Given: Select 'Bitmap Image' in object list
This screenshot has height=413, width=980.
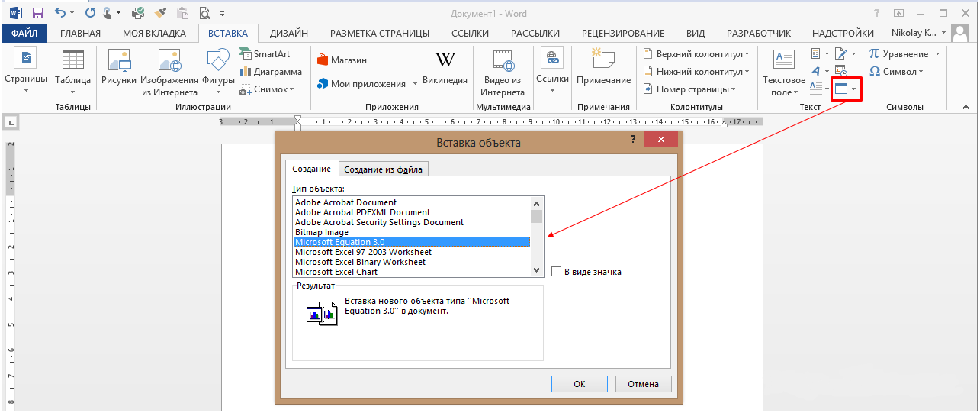Looking at the screenshot, I should 412,232.
